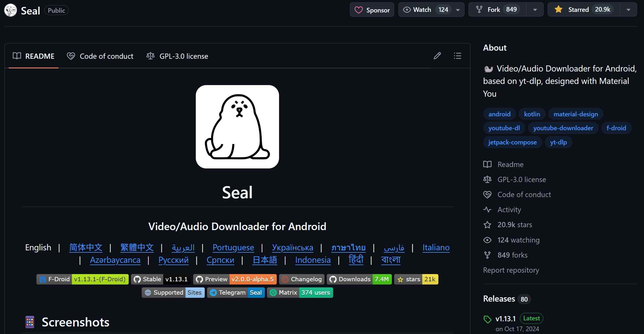Open the Portuguese README translation
The width and height of the screenshot is (644, 334).
point(233,247)
